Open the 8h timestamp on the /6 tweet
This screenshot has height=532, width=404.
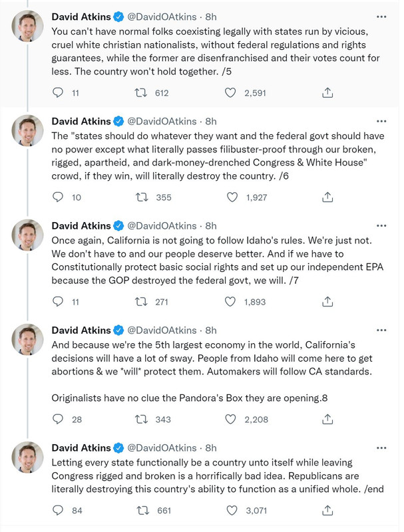[x=210, y=121]
